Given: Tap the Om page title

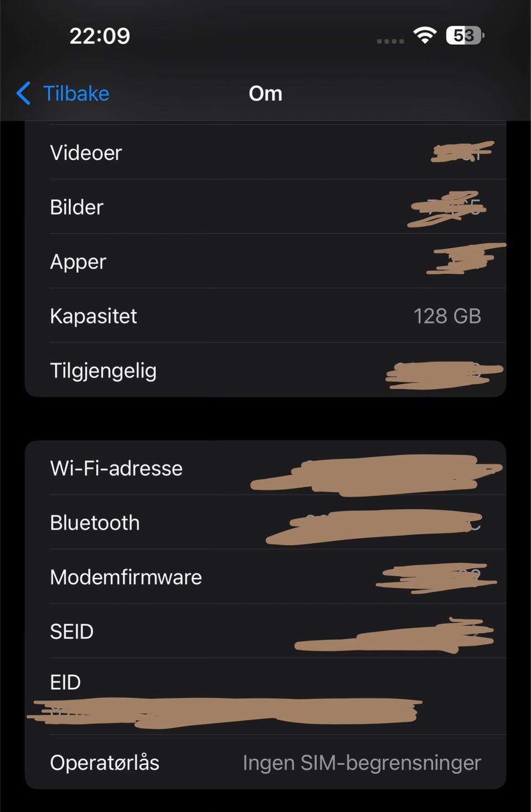Looking at the screenshot, I should pyautogui.click(x=265, y=93).
